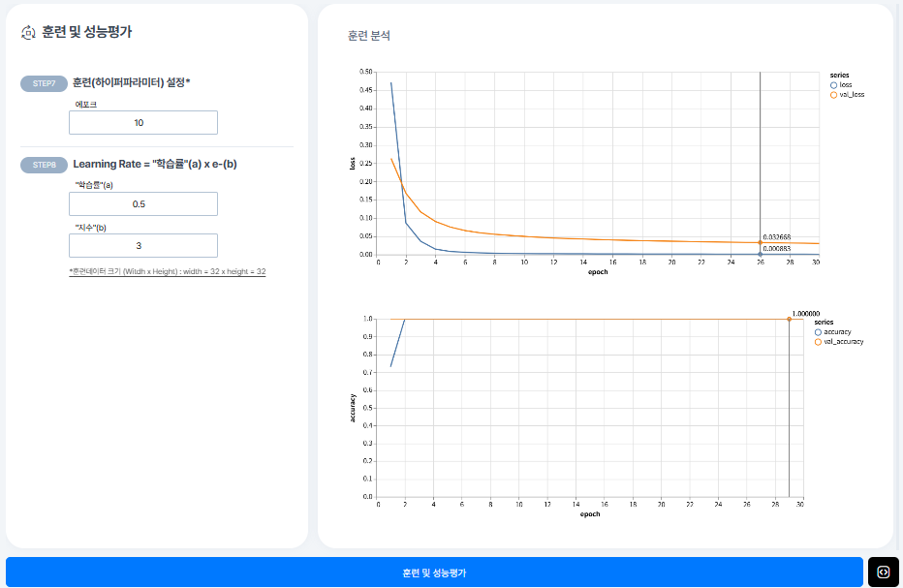Image resolution: width=903 pixels, height=588 pixels.
Task: Click the 훈련(하이퍼파라미터) 설정 label
Action: tap(132, 82)
